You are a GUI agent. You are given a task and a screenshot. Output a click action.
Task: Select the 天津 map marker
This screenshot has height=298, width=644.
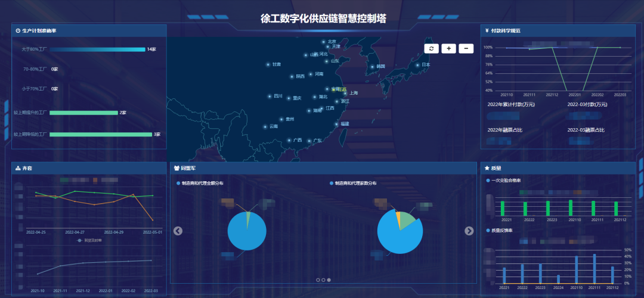(328, 47)
